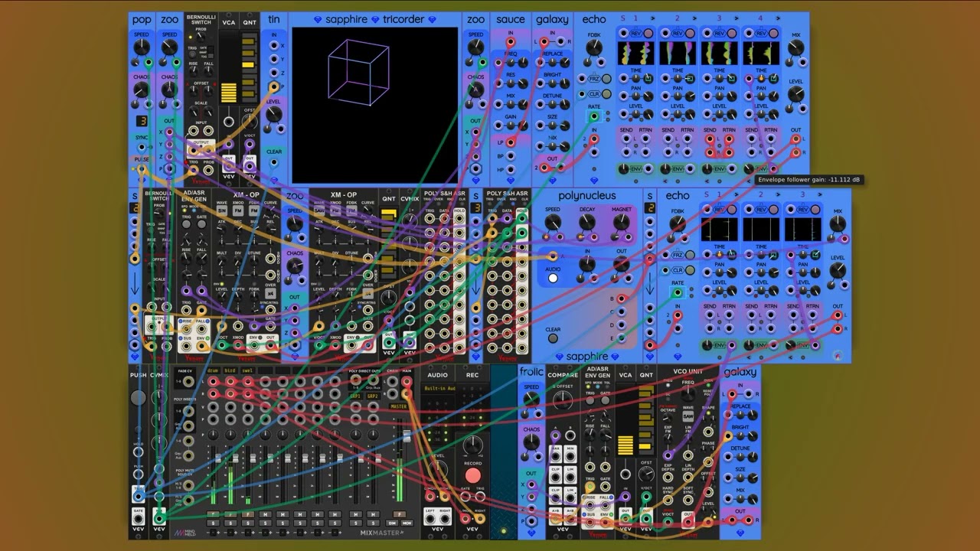The image size is (980, 551).
Task: Click the sauce BP output jack
Action: pyautogui.click(x=511, y=156)
